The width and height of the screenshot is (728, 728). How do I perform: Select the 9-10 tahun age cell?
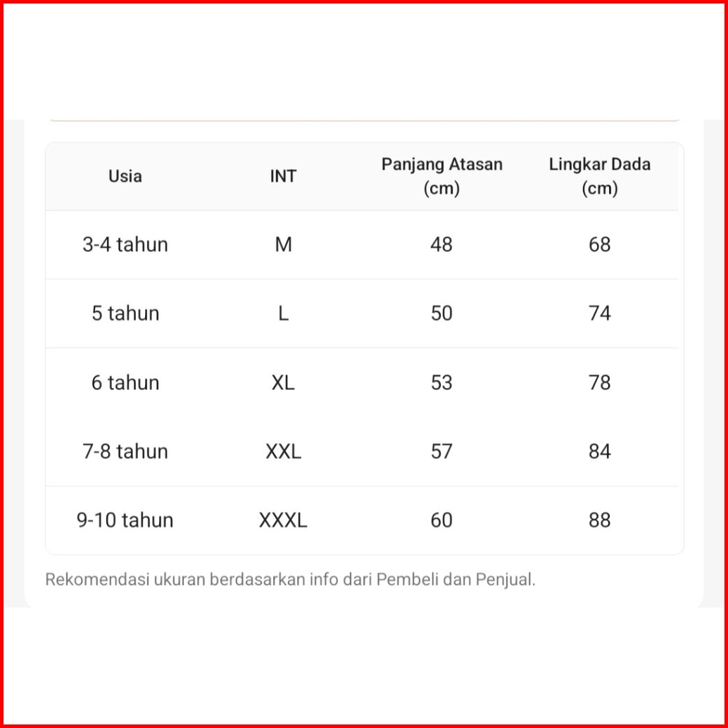click(x=125, y=520)
